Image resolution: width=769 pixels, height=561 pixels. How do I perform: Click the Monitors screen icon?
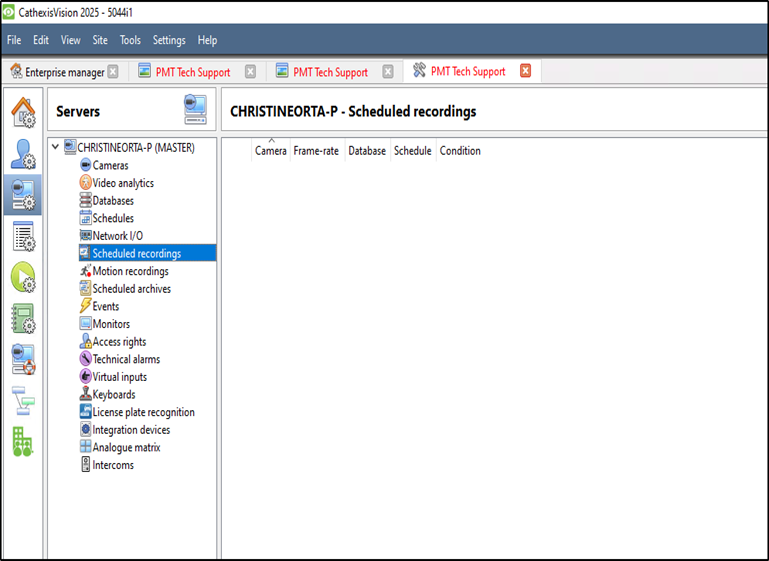click(85, 324)
